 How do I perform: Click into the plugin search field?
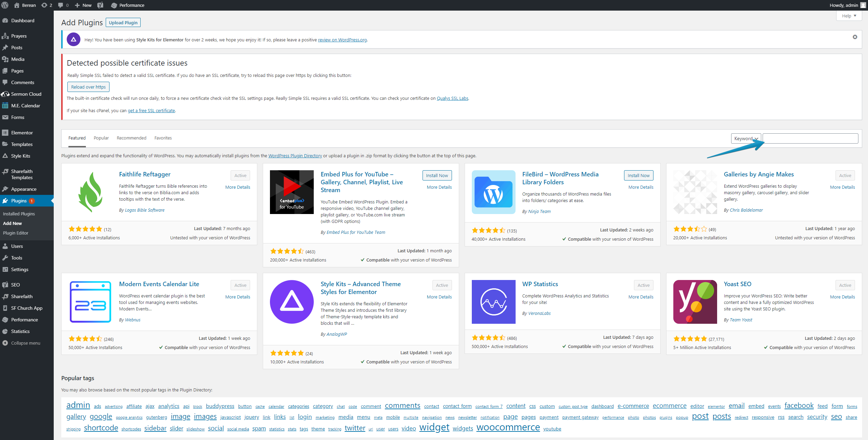[x=810, y=138]
